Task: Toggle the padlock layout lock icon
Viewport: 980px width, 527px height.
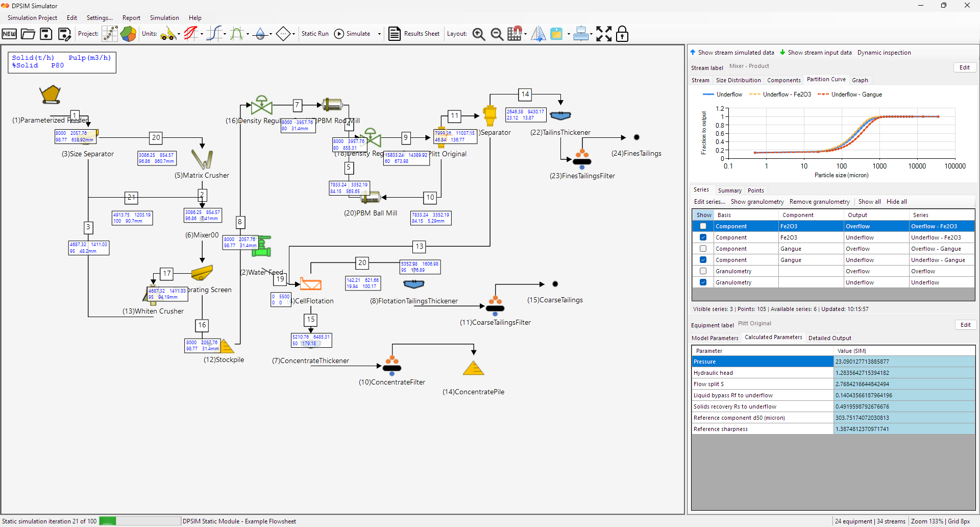Action: [x=622, y=34]
